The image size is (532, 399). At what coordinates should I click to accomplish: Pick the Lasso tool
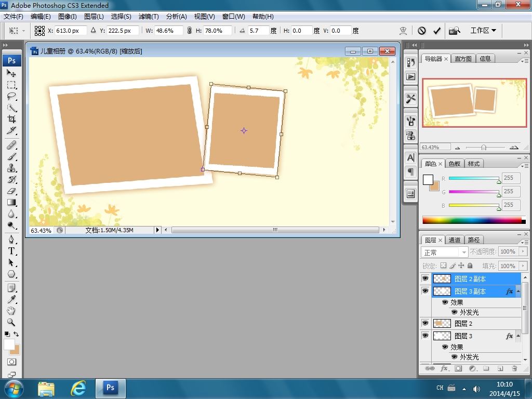[x=11, y=97]
